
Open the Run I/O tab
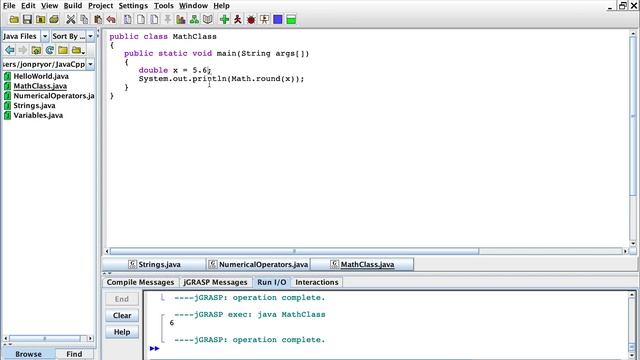coord(271,282)
